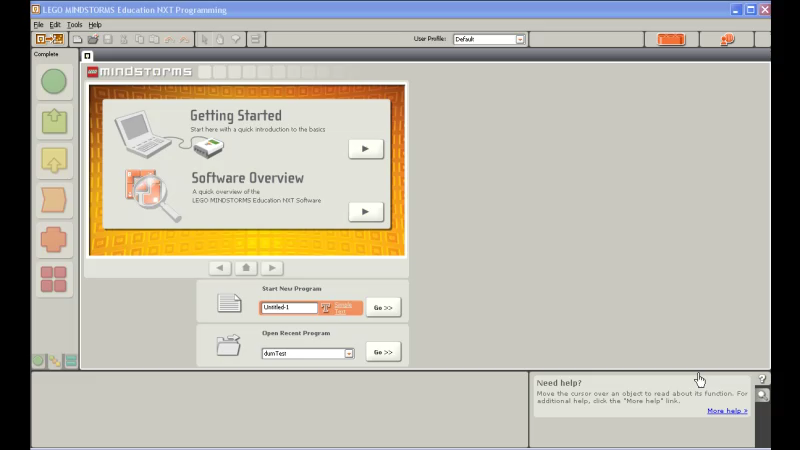Image resolution: width=800 pixels, height=450 pixels.
Task: Open the Tools menu
Action: (74, 24)
